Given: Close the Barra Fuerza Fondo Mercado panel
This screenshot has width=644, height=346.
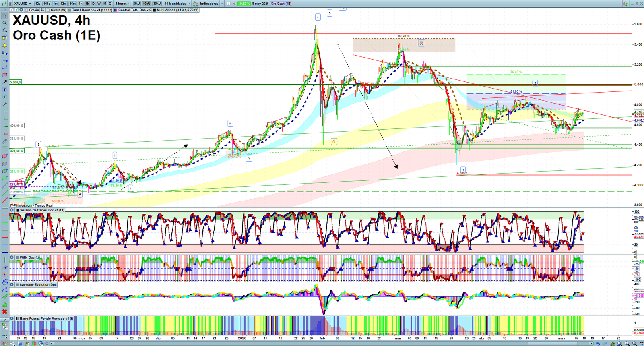Looking at the screenshot, I should [12, 319].
